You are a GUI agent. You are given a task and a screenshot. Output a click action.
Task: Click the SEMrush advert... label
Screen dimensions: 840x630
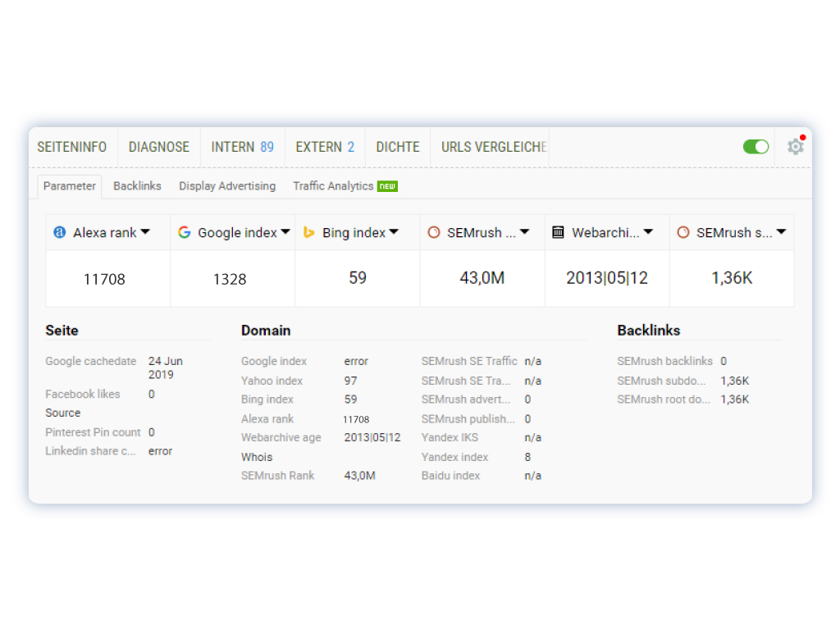point(466,399)
